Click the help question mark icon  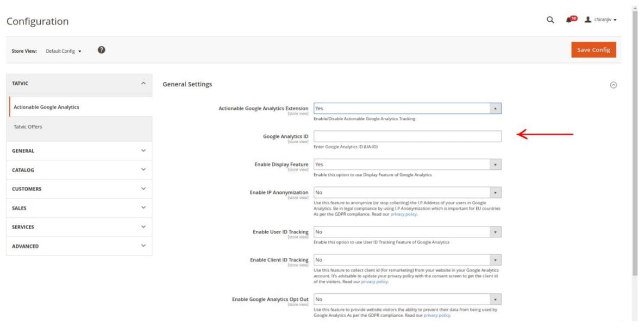pyautogui.click(x=102, y=50)
